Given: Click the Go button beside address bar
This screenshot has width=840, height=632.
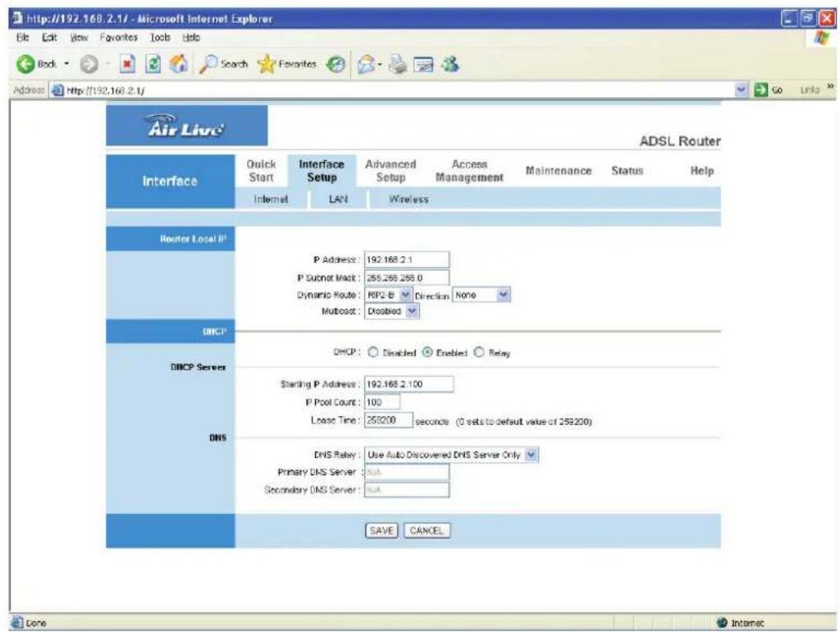Looking at the screenshot, I should (x=768, y=89).
